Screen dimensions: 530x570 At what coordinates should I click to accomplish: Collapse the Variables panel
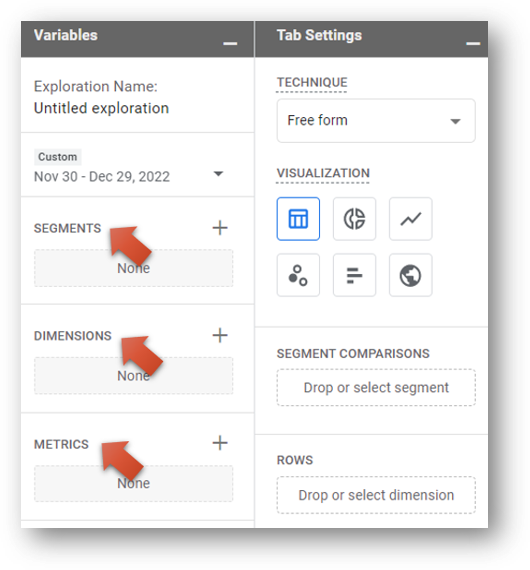(230, 44)
